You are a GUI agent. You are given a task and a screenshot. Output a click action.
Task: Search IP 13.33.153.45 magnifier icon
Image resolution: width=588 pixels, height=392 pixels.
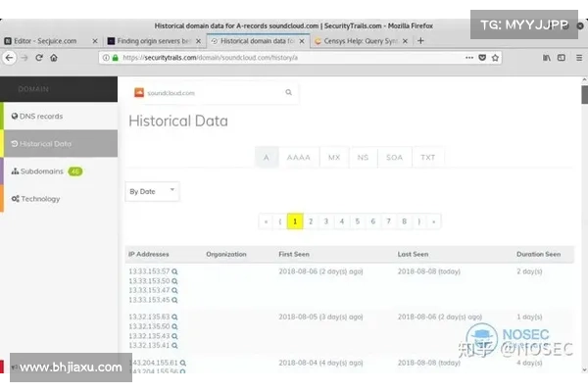click(174, 300)
